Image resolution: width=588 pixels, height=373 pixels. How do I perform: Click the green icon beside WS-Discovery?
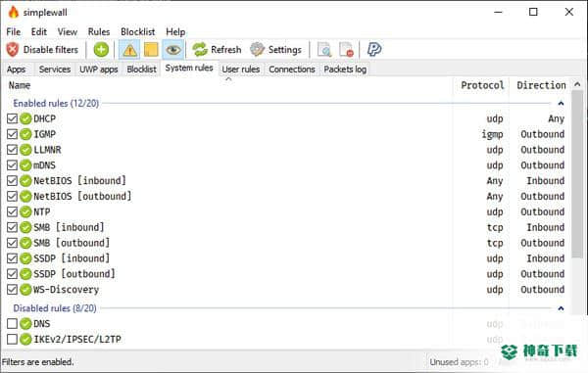point(25,290)
